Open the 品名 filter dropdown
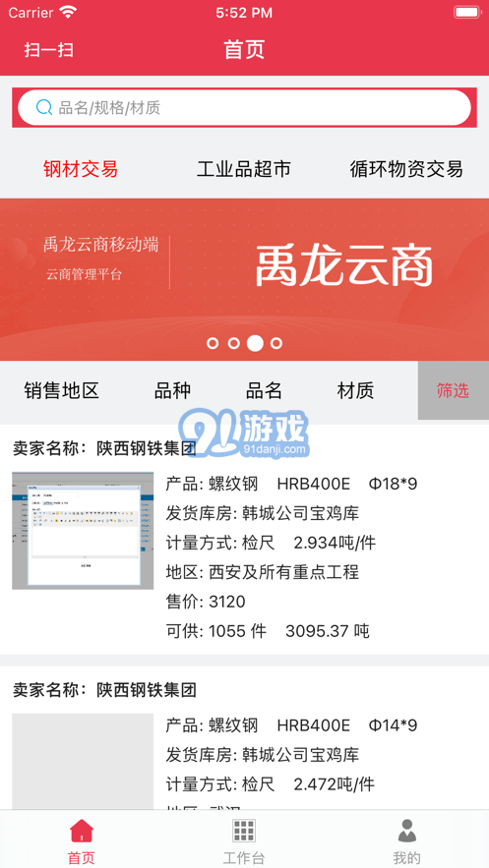489x868 pixels. [264, 391]
